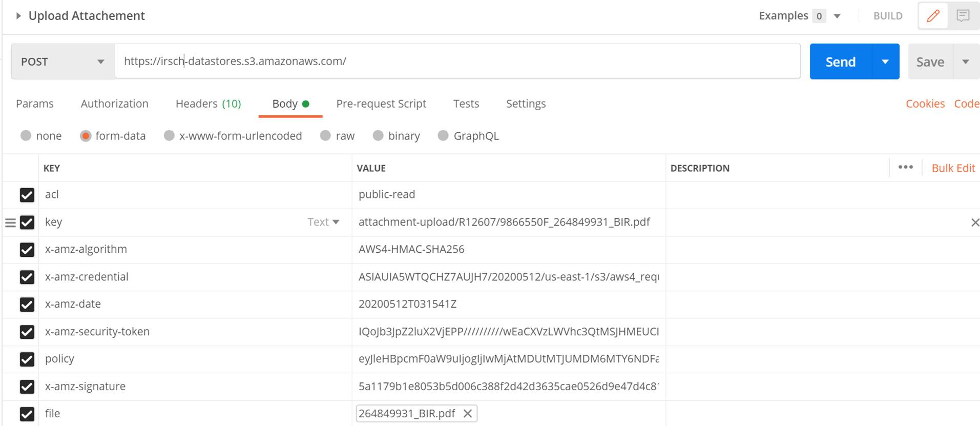The height and width of the screenshot is (426, 980).
Task: Open the comments icon
Action: (963, 16)
